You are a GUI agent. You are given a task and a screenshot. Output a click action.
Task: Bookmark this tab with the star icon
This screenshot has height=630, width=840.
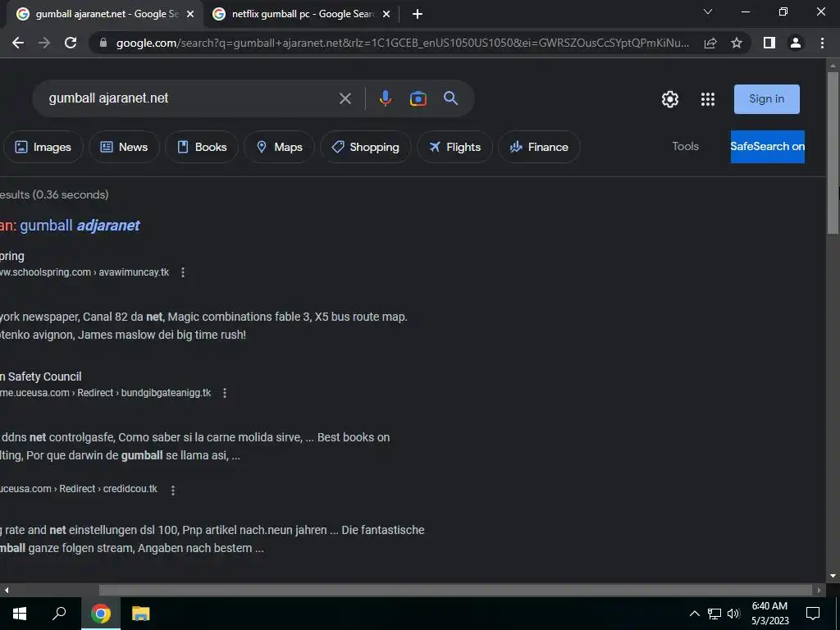coord(737,43)
